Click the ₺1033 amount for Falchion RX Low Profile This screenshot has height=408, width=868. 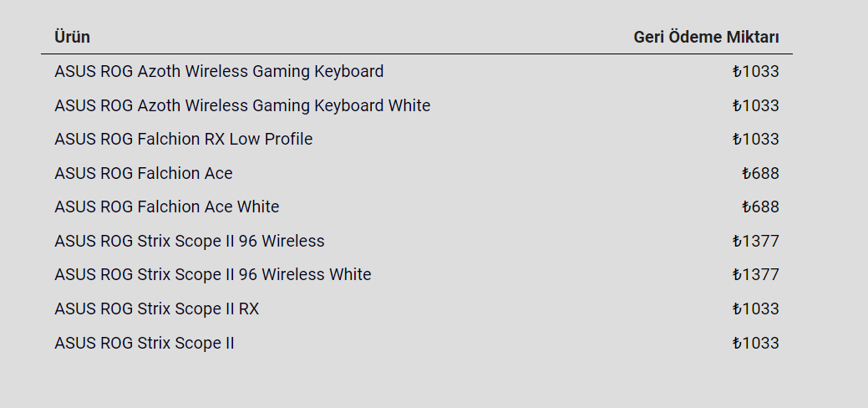(x=755, y=139)
